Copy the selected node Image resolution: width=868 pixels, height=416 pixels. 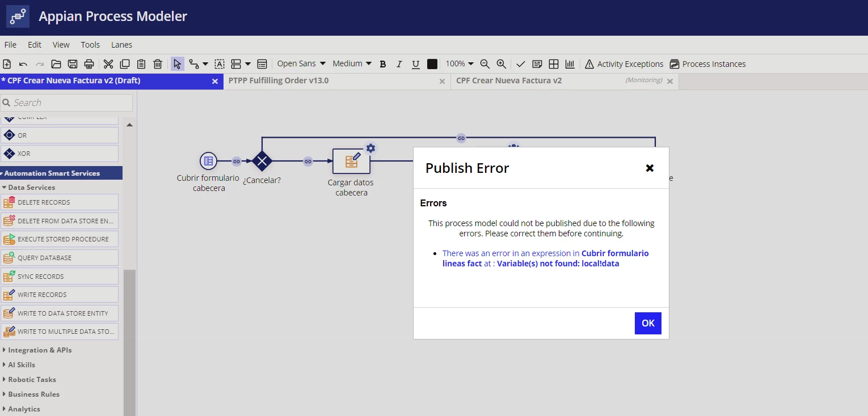125,64
